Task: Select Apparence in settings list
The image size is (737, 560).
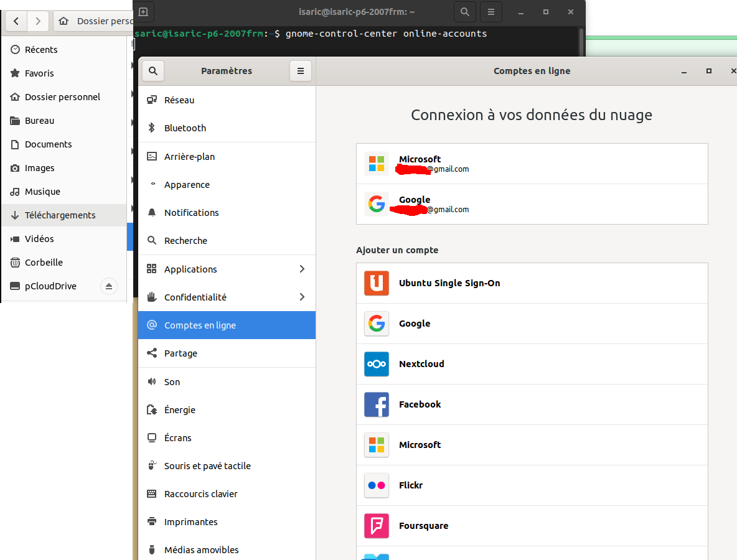Action: point(227,185)
